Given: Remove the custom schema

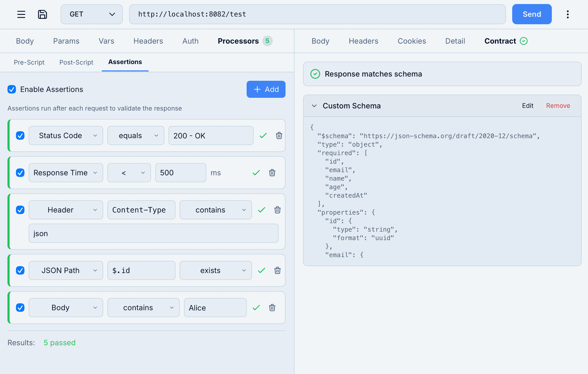Looking at the screenshot, I should click(558, 106).
